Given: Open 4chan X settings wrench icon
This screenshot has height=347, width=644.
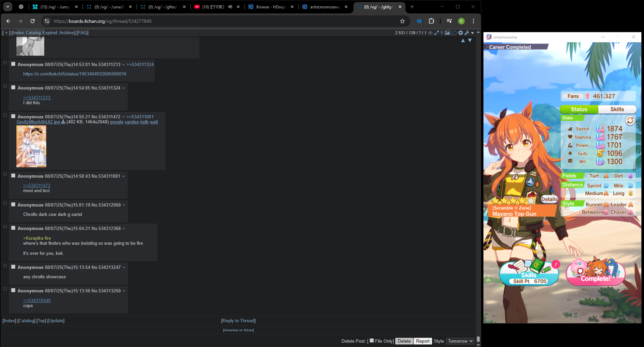Looking at the screenshot, I should [x=467, y=33].
